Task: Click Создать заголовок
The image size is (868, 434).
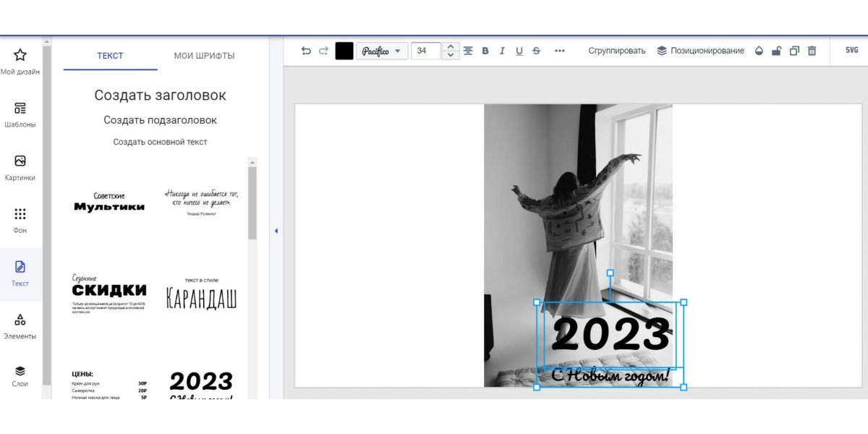Action: coord(160,95)
